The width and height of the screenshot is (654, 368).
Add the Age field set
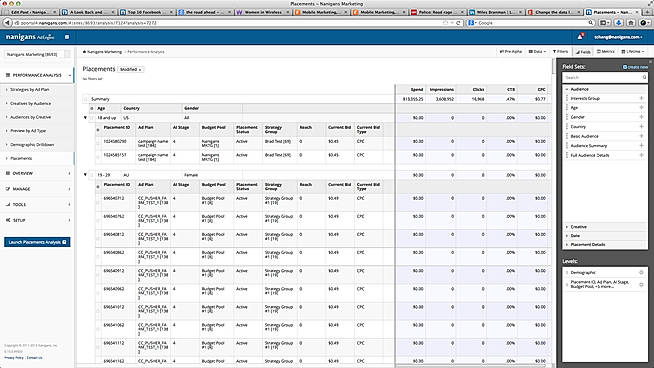click(641, 108)
